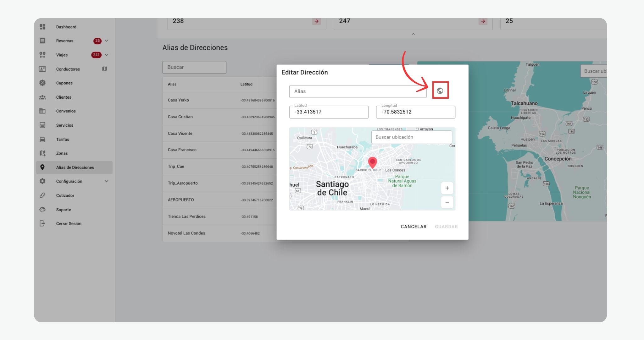Screen dimensions: 644x340
Task: Open the Servicios menu item
Action: click(74, 125)
